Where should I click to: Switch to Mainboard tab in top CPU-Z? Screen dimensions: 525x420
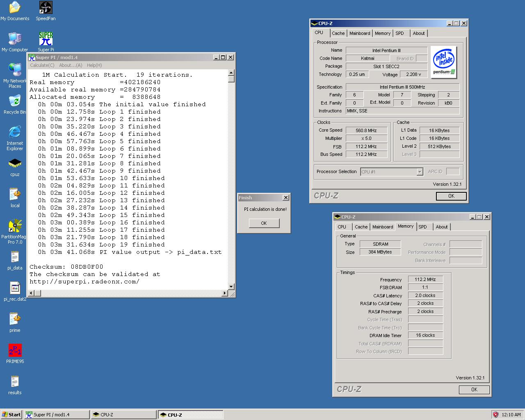[x=360, y=33]
